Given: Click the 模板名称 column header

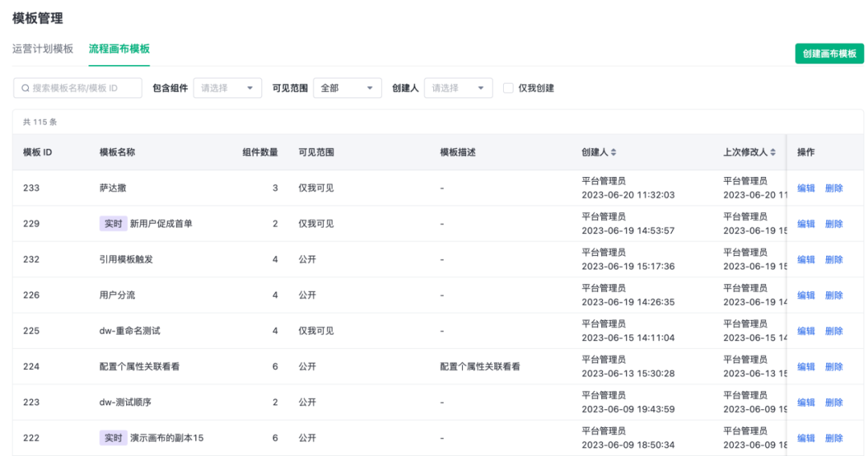Looking at the screenshot, I should [x=117, y=152].
